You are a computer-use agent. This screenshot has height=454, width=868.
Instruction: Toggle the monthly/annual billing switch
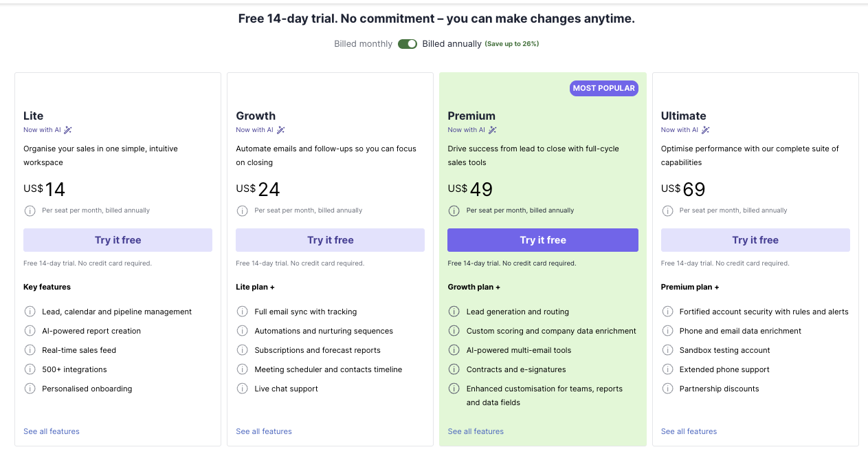(408, 44)
